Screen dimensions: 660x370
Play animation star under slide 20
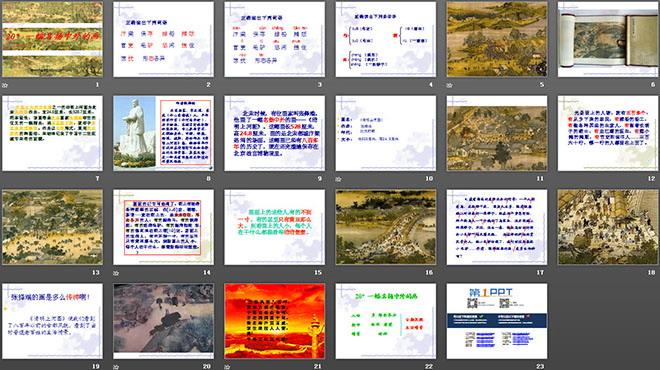pyautogui.click(x=116, y=367)
